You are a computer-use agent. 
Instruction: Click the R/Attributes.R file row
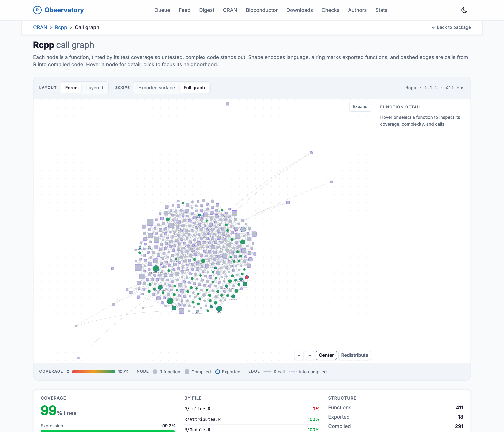252,419
